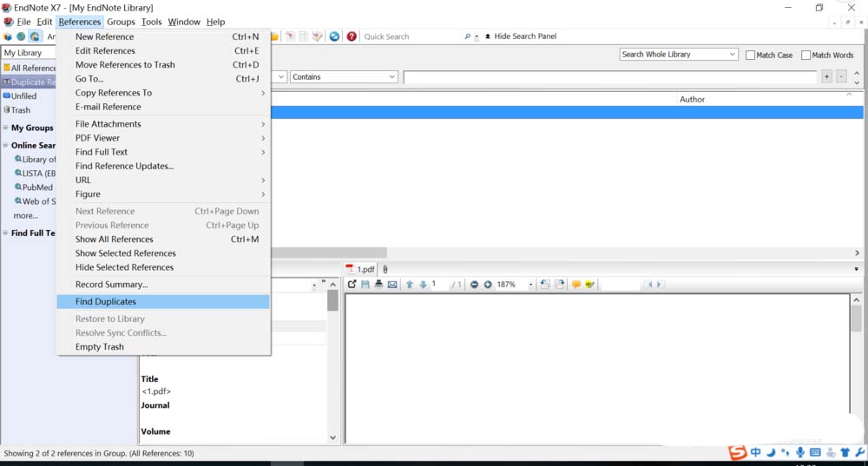Click the Chinese mode 中 icon
Viewport: 868px width, 466px height.
tap(756, 453)
